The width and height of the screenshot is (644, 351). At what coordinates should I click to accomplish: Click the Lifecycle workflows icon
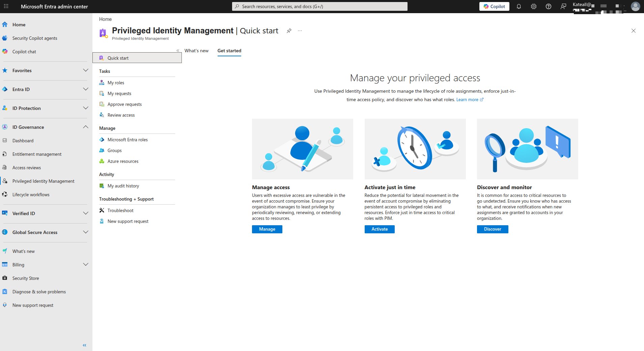click(5, 195)
